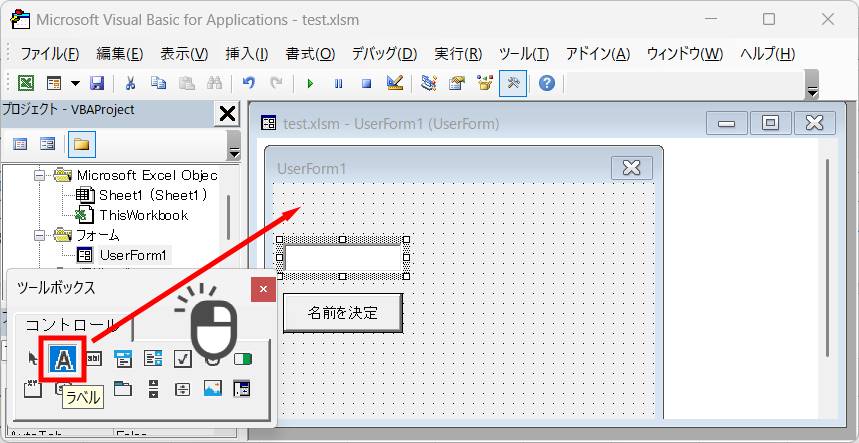
Task: Click the Find binoculars icon
Action: coord(214,83)
